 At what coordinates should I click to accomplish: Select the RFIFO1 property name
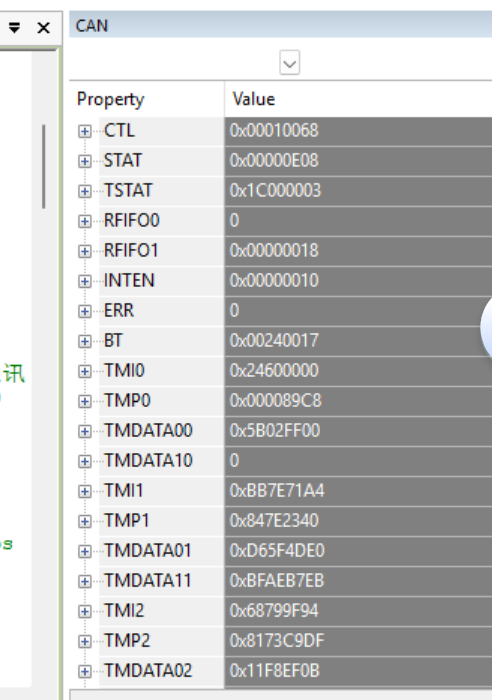click(x=131, y=250)
